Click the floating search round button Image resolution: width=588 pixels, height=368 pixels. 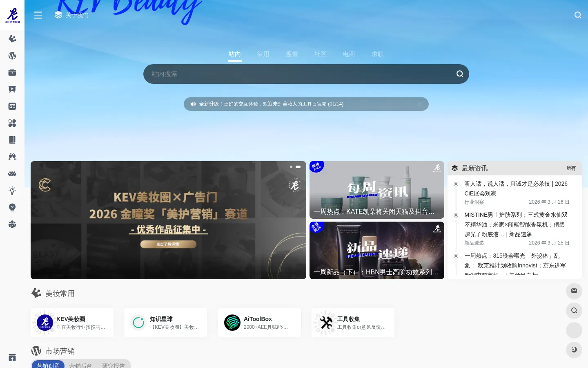tap(574, 310)
